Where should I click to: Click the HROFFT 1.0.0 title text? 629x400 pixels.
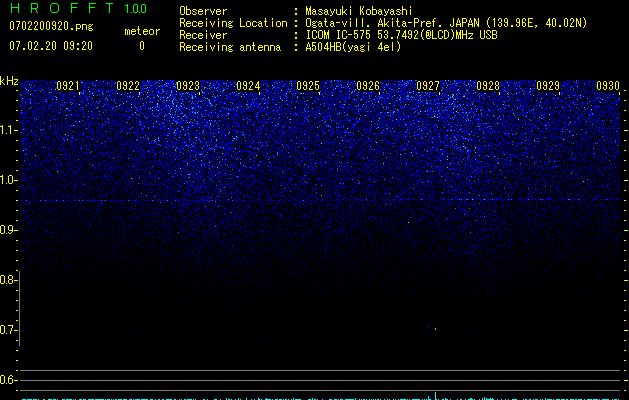coord(78,8)
